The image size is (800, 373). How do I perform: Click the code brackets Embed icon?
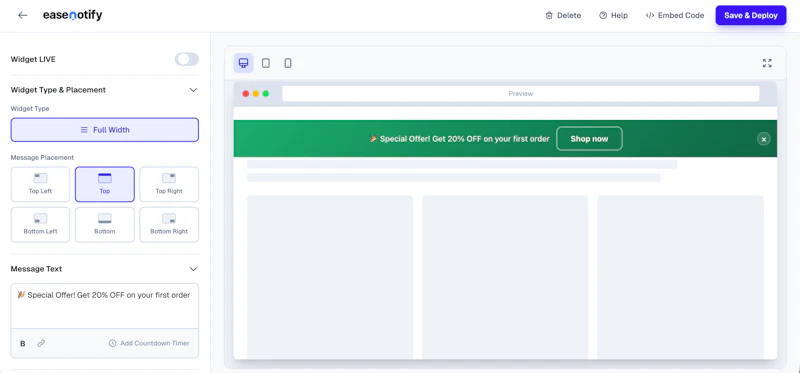coord(650,15)
